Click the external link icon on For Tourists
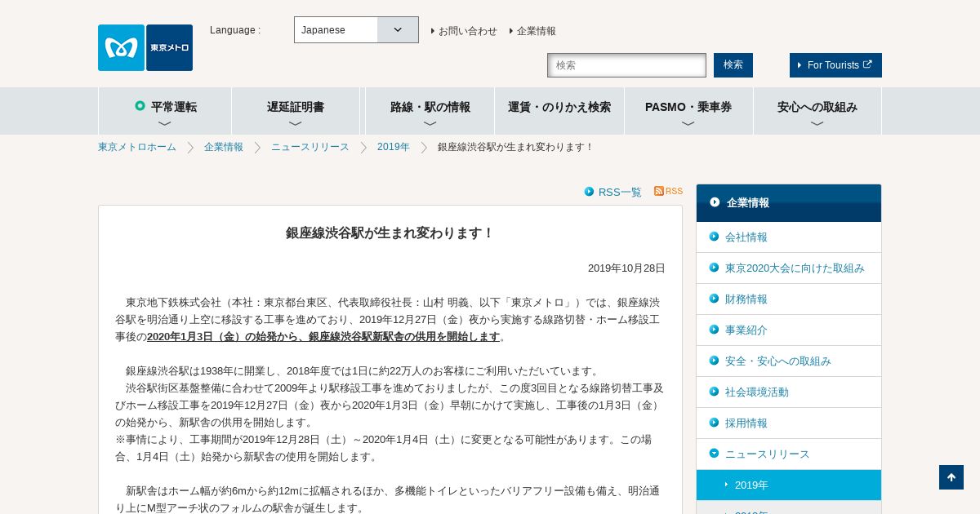Screen dimensions: 980x514 (x=867, y=64)
